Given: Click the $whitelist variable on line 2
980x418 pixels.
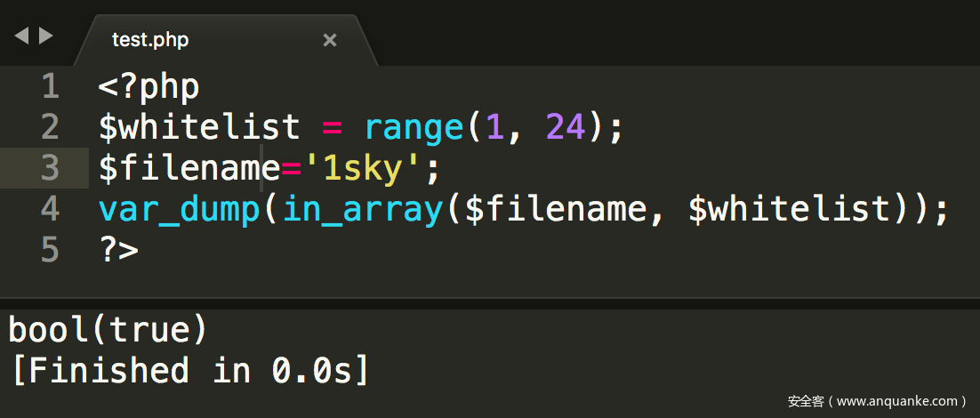Looking at the screenshot, I should pos(199,128).
